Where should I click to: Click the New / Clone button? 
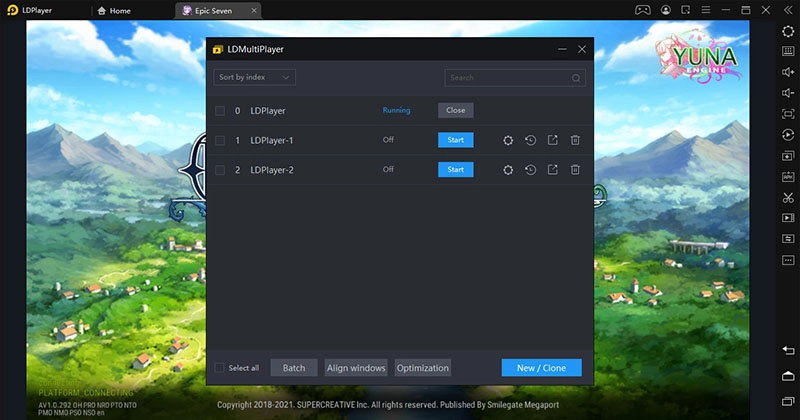[541, 367]
